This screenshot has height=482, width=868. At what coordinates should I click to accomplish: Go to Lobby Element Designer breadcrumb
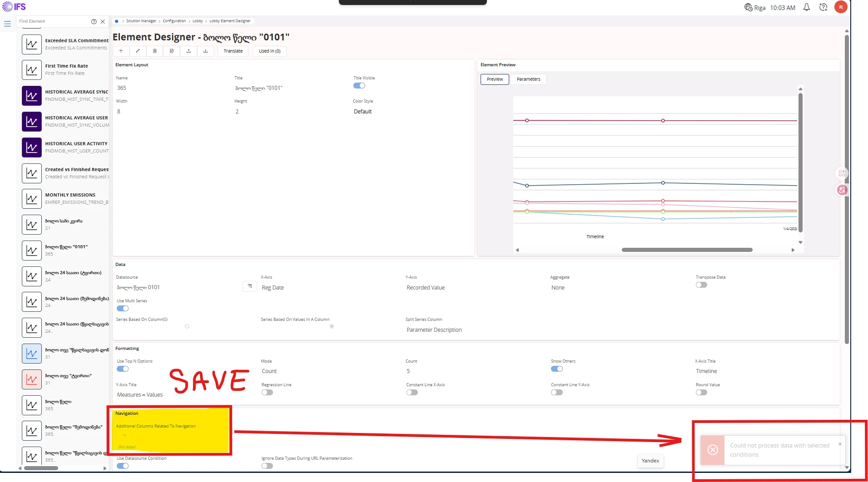[x=230, y=21]
